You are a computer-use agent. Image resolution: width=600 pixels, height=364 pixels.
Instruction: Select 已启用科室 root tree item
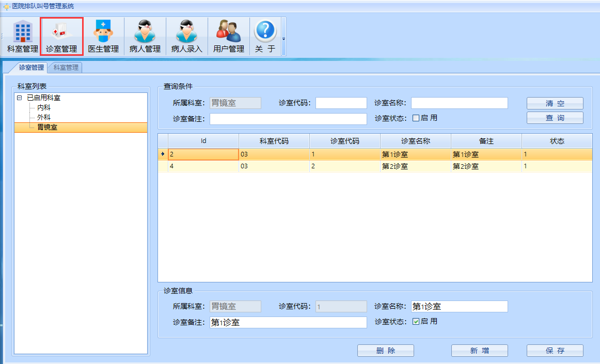click(x=43, y=98)
